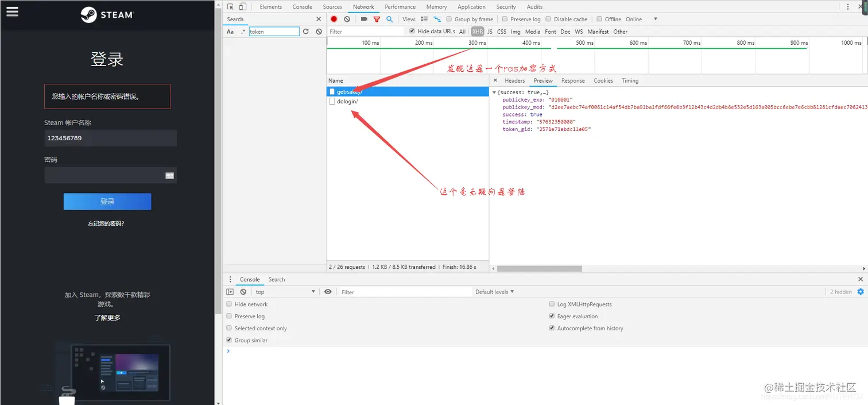Open the Timing tab
Viewport: 868px width, 405px height.
pyautogui.click(x=630, y=80)
